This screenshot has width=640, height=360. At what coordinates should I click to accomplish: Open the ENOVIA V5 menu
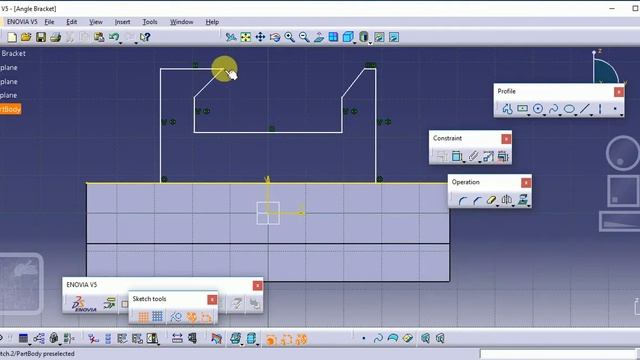[22, 22]
